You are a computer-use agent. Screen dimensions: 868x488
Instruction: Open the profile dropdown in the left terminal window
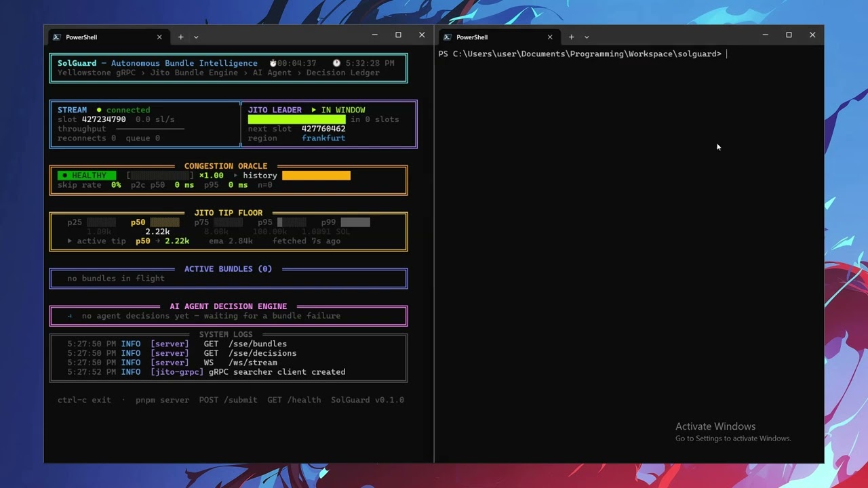(x=196, y=37)
